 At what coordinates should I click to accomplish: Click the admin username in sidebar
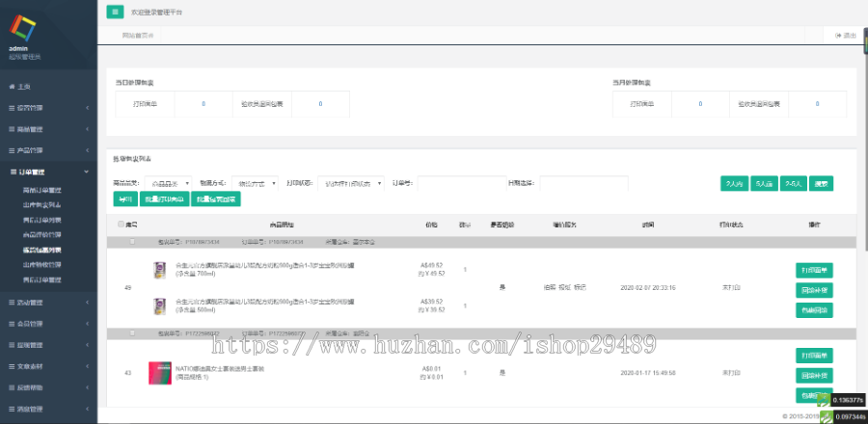click(18, 48)
